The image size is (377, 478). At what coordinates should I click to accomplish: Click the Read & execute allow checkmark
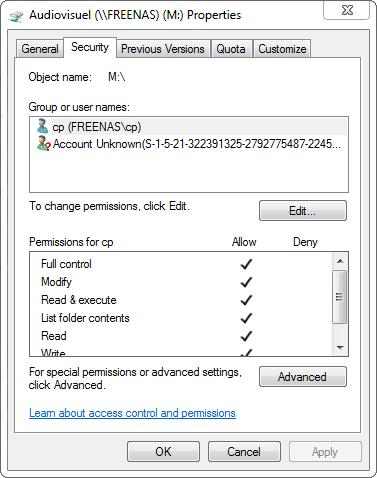pos(246,300)
